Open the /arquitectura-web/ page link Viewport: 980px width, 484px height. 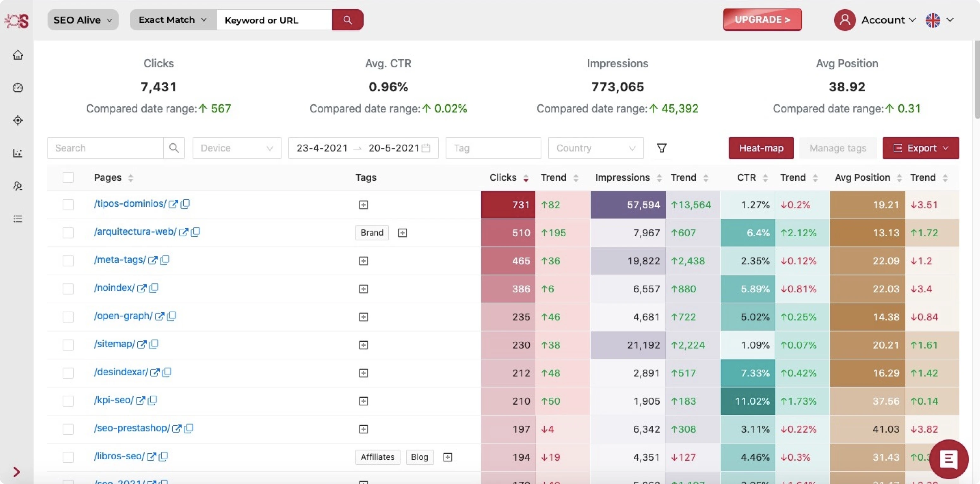135,232
